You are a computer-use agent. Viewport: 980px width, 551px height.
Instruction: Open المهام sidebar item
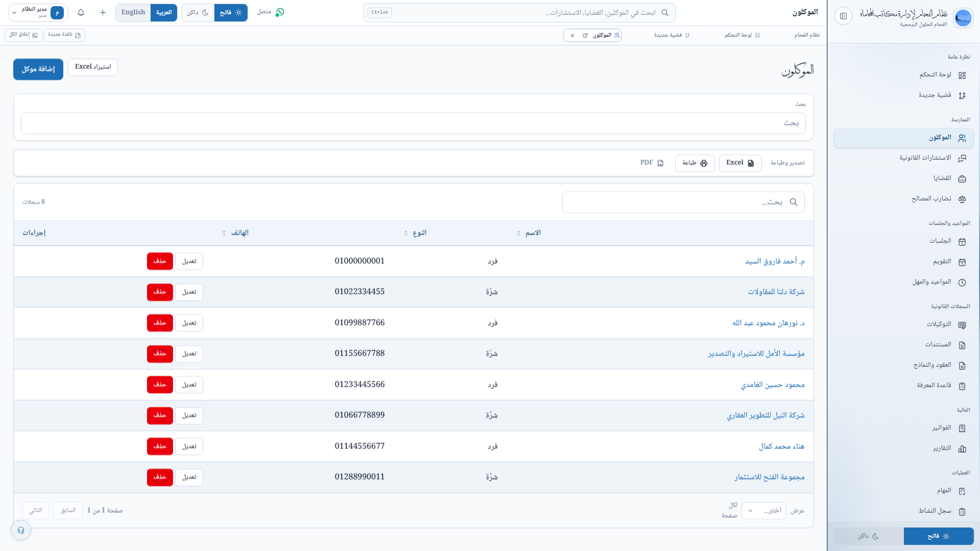tap(903, 491)
